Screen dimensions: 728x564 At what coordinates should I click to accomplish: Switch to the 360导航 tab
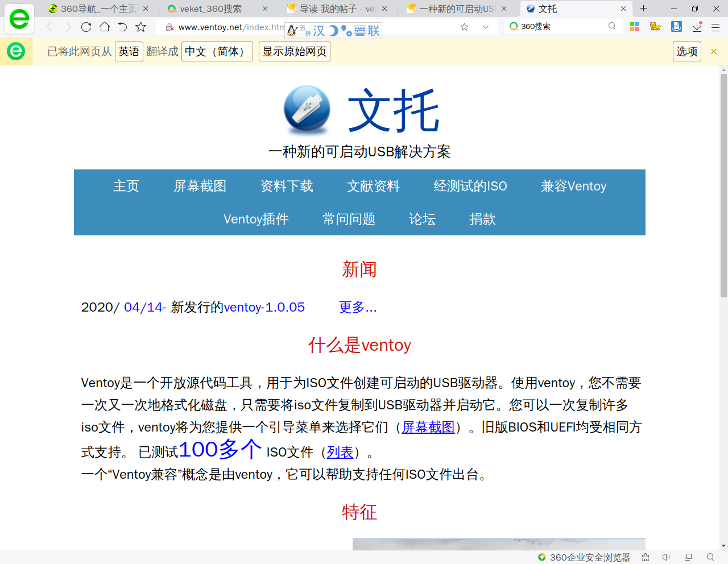98,9
